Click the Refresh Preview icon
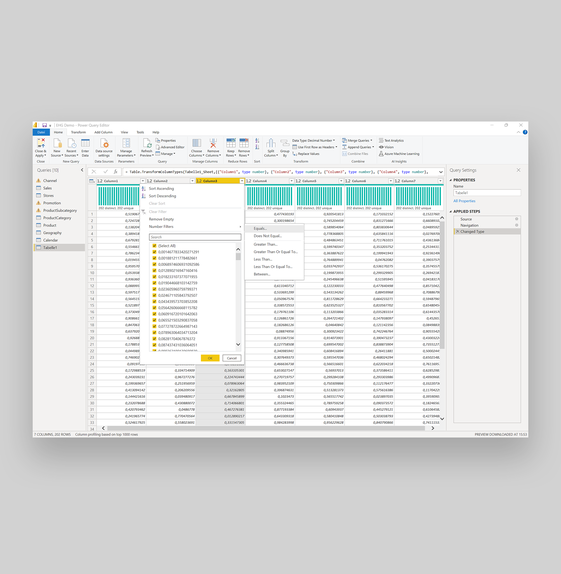The height and width of the screenshot is (574, 561). (x=147, y=143)
